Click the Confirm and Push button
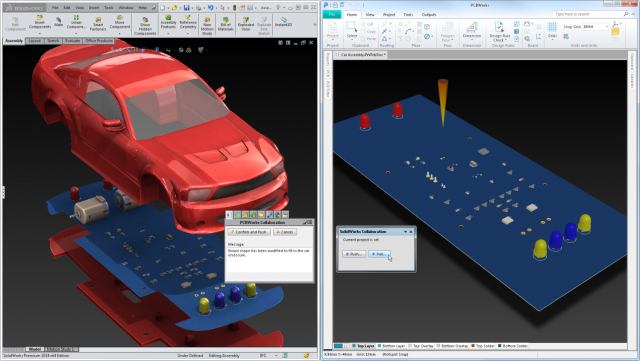The height and width of the screenshot is (361, 640). 249,232
